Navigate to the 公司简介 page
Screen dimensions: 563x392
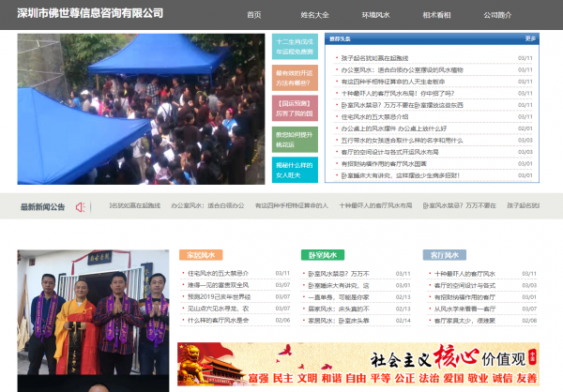pos(497,14)
